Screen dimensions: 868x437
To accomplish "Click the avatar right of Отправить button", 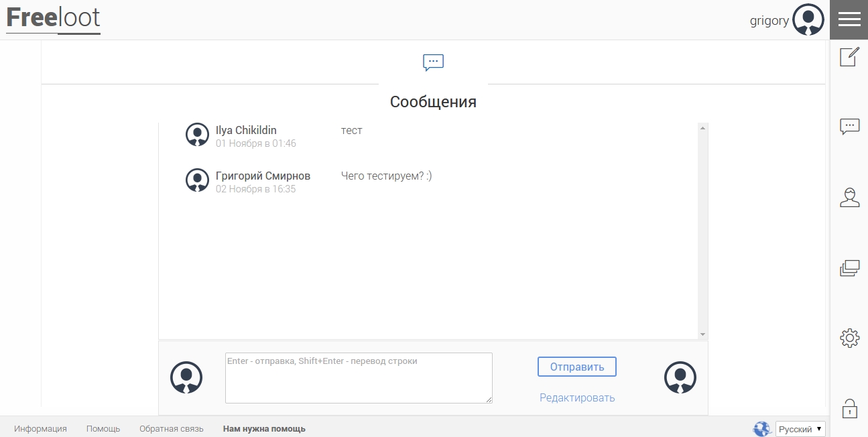I will point(680,377).
